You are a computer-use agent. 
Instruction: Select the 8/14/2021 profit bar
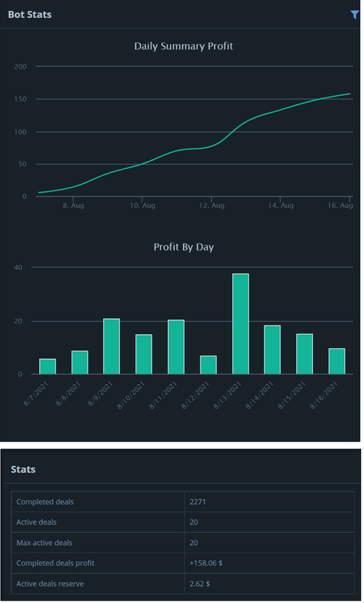point(272,350)
